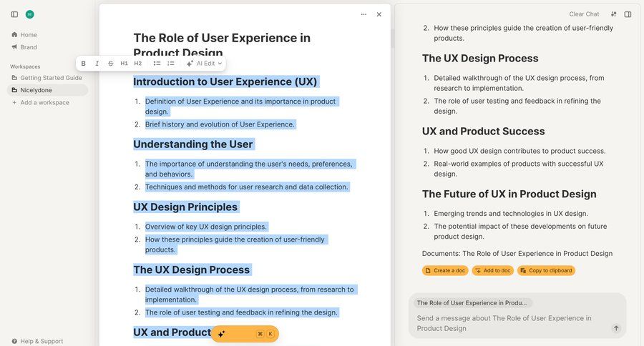
Task: Open Help & Support
Action: 37,341
